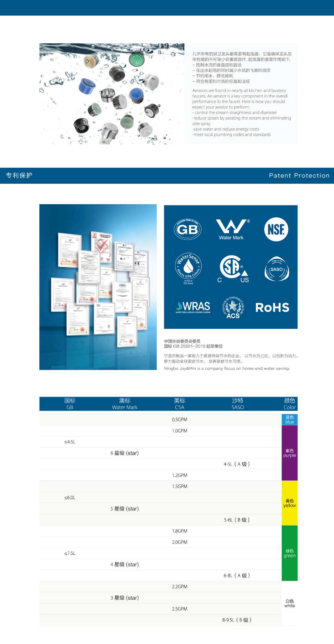The height and width of the screenshot is (644, 334).
Task: Click the Color column header
Action: coord(290,404)
